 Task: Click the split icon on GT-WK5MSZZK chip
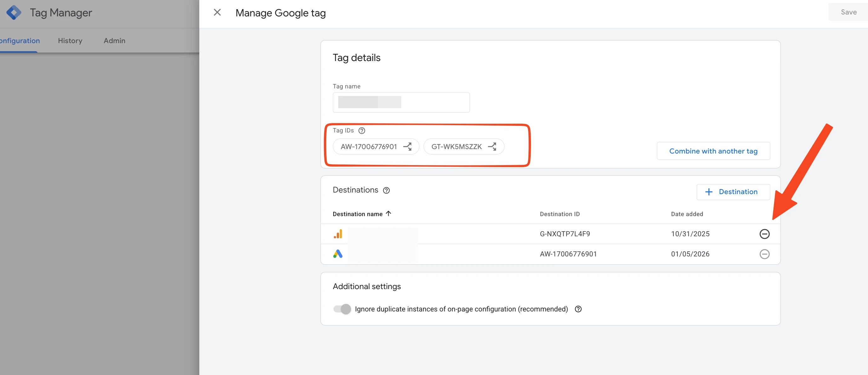[x=492, y=146]
